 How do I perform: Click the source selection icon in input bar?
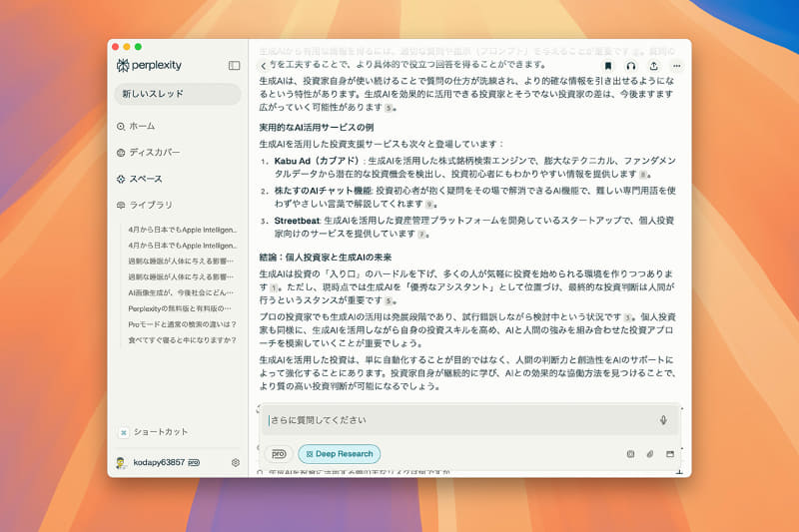click(x=630, y=453)
